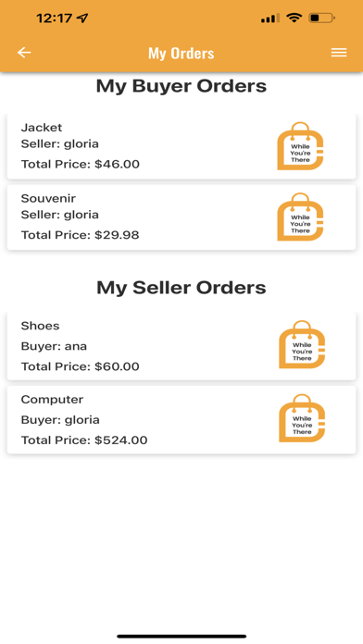The image size is (363, 644).
Task: Select the 'Buyer: ana' text on Shoes order
Action: (x=54, y=346)
